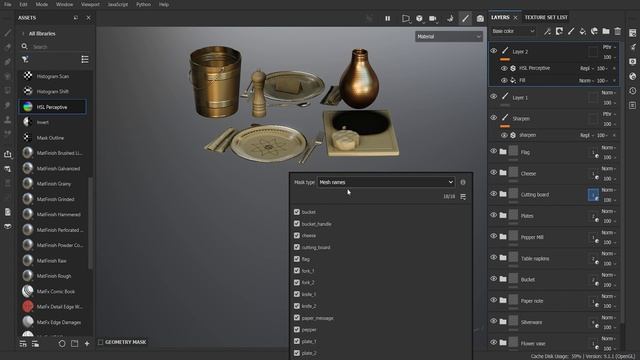Undock the Assets panel

coord(76,18)
